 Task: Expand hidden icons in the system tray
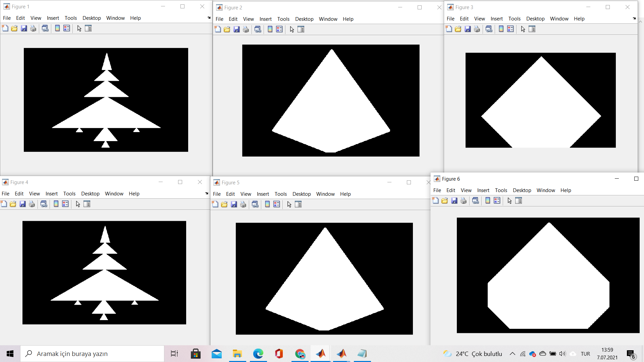(x=512, y=354)
